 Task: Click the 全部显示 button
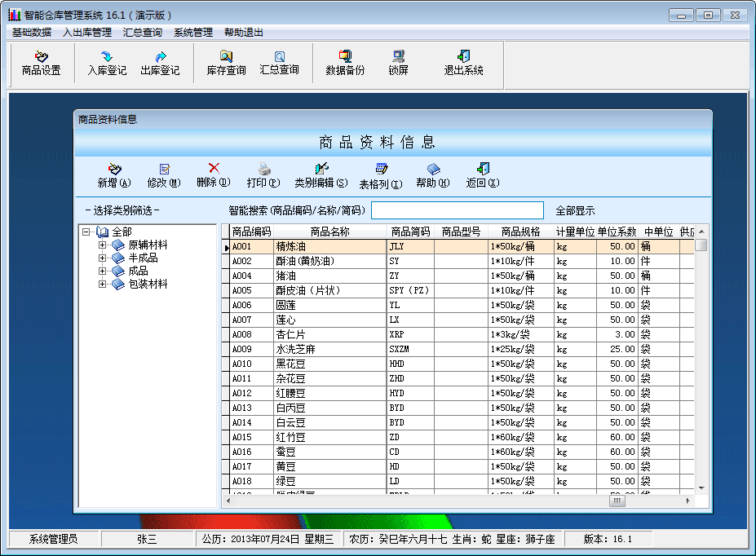coord(575,210)
